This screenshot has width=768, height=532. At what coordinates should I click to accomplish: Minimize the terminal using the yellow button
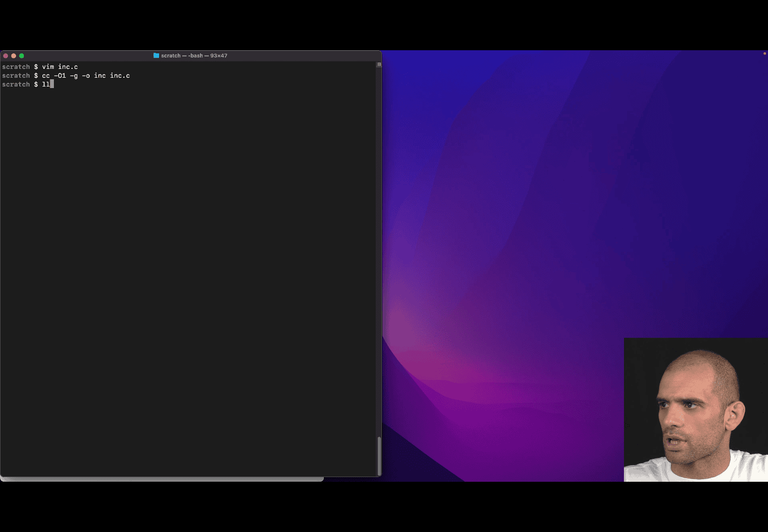tap(13, 56)
